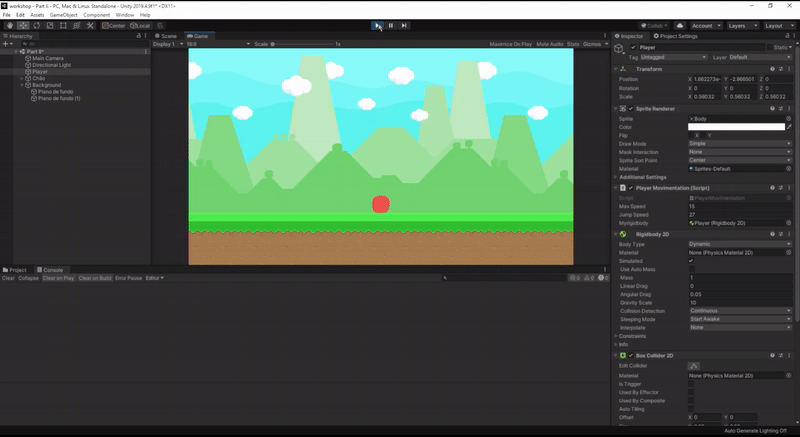This screenshot has height=437, width=800.
Task: Click Mute Audio in the Game view
Action: 551,44
